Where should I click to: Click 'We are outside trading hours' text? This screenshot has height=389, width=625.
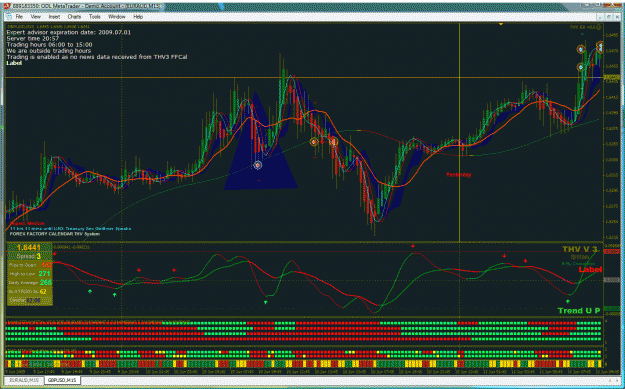(x=49, y=51)
